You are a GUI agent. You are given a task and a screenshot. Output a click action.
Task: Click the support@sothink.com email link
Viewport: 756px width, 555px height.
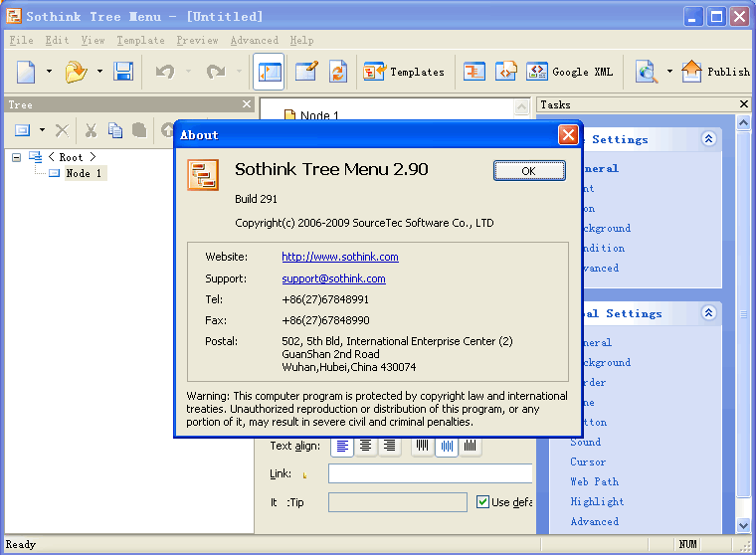tap(333, 278)
